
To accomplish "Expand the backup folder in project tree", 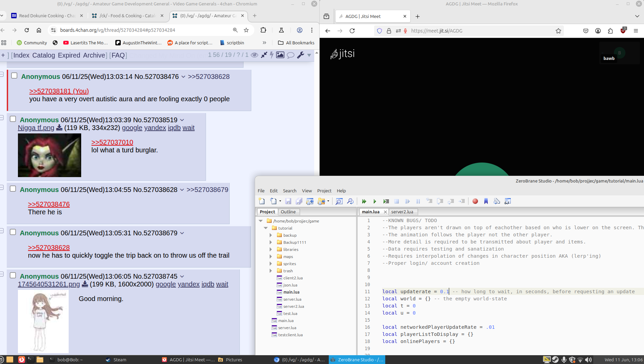I will tap(271, 235).
